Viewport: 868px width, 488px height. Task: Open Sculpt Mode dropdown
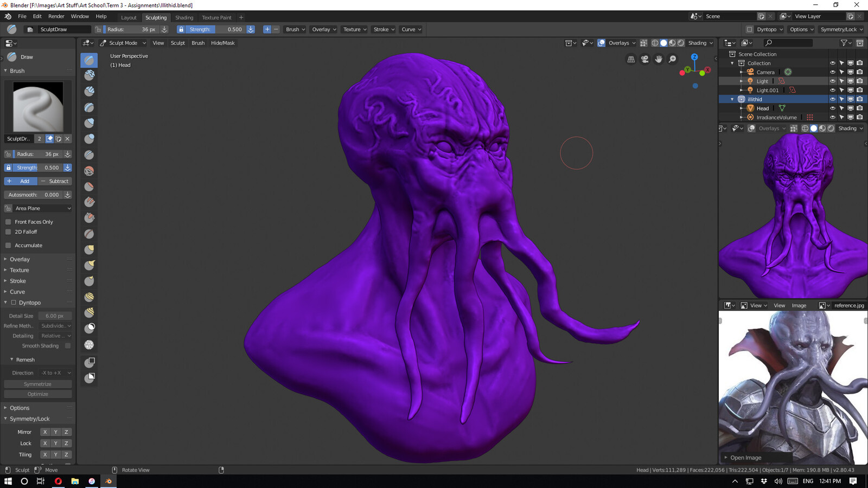click(123, 43)
